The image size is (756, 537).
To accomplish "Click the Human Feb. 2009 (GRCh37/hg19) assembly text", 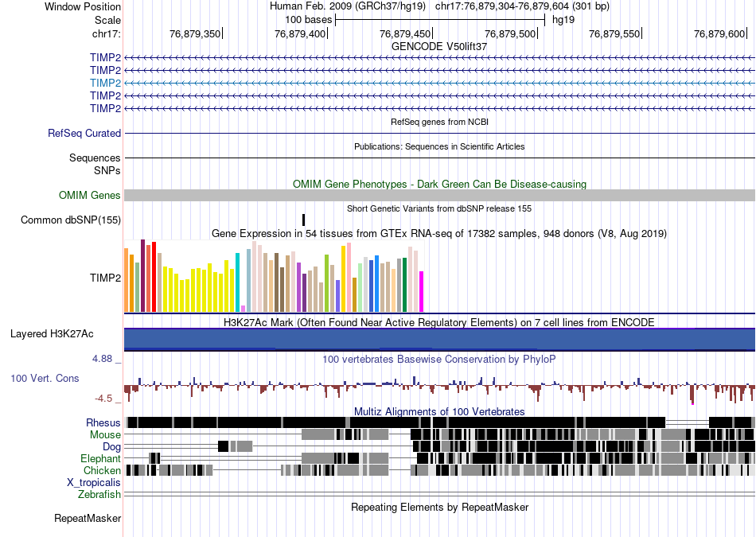I will pyautogui.click(x=347, y=6).
